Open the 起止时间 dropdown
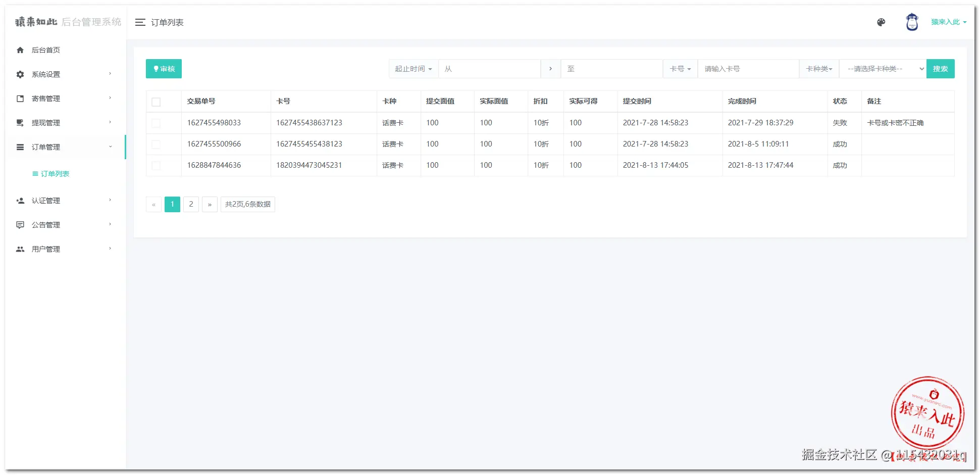Screen dimensions: 980x475 click(414, 69)
